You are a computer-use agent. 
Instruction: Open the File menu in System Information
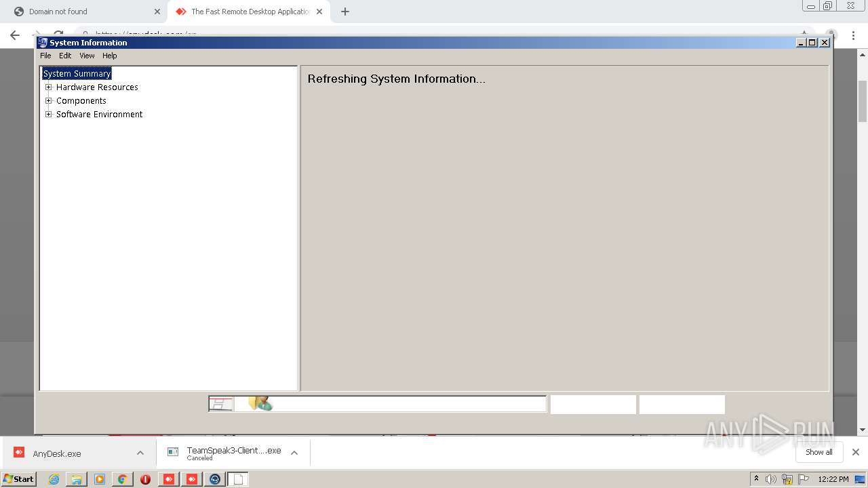45,56
